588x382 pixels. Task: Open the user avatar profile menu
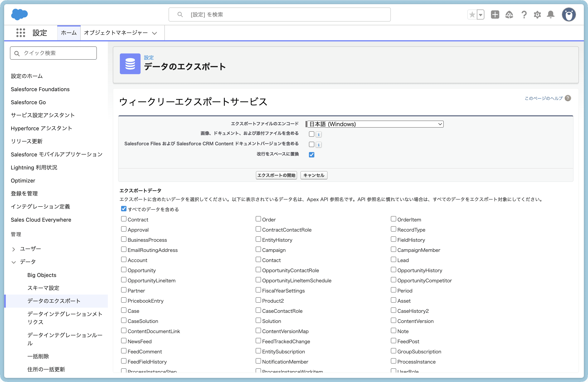[x=569, y=15]
